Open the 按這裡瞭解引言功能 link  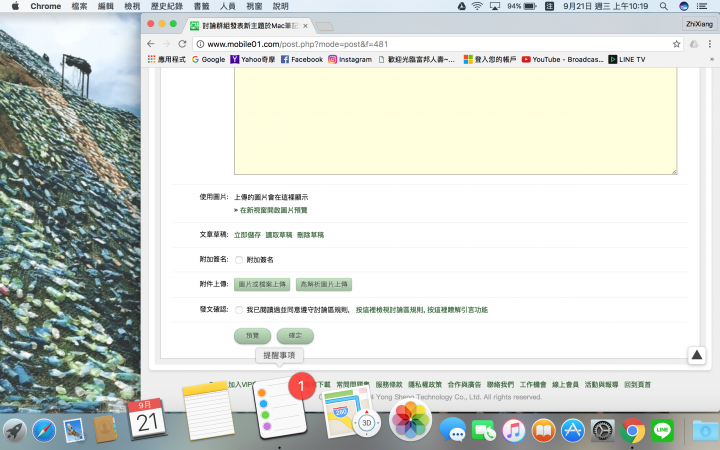pyautogui.click(x=457, y=310)
